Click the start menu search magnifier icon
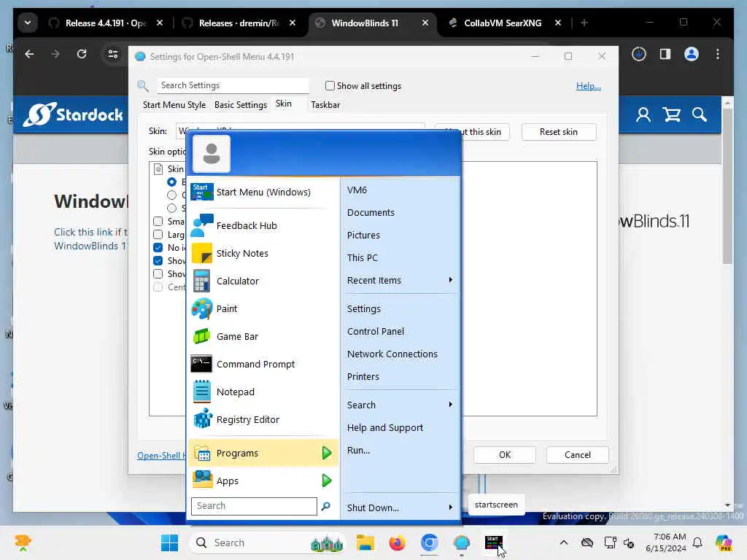Image resolution: width=747 pixels, height=560 pixels. point(326,506)
